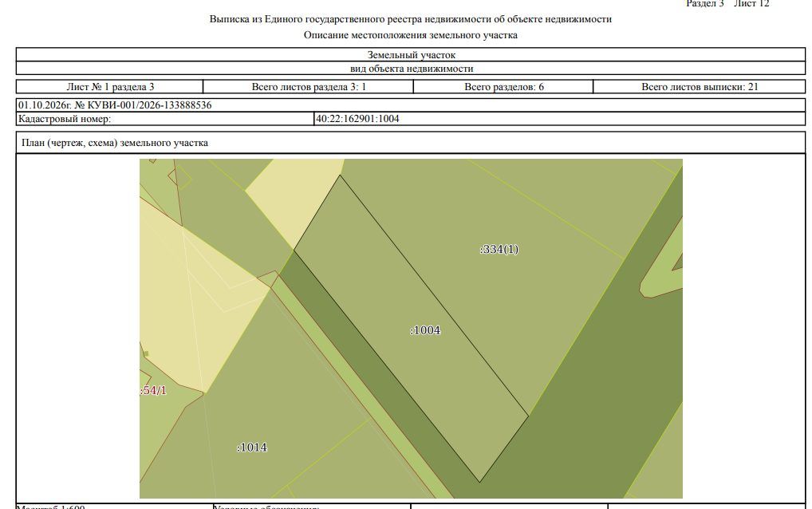Click the ":1014" parcel label on the map
Viewport: 812px width, 509px height.
click(252, 448)
